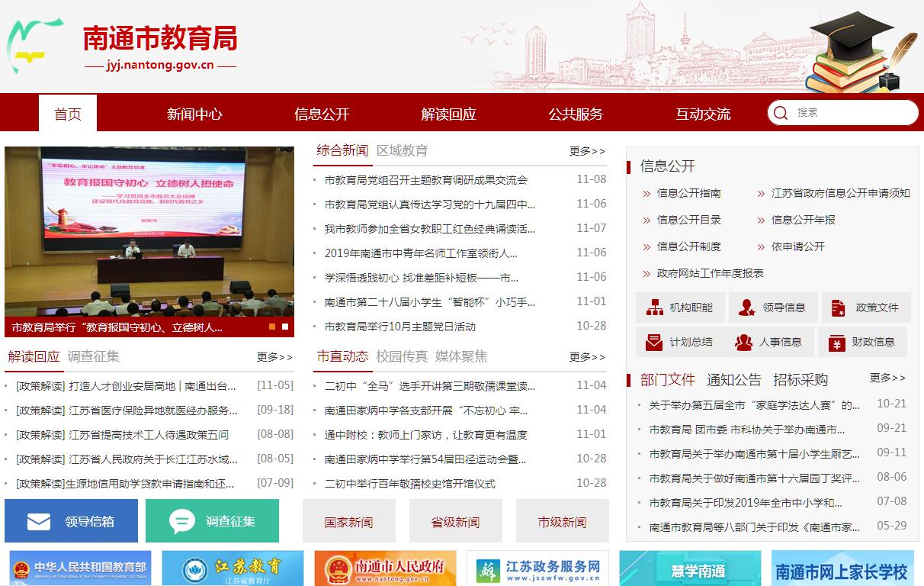Select the orange slideshow indicator dot
This screenshot has height=586, width=924.
tap(272, 327)
